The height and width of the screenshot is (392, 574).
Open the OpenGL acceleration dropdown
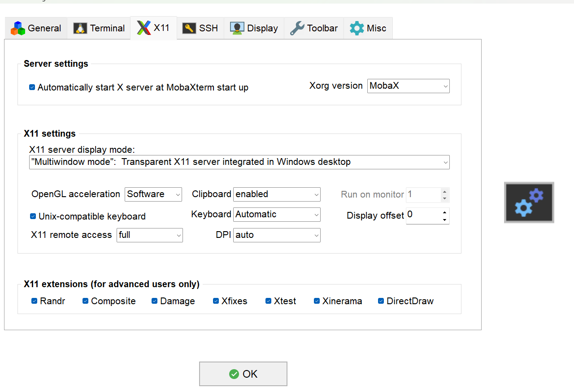pyautogui.click(x=153, y=194)
